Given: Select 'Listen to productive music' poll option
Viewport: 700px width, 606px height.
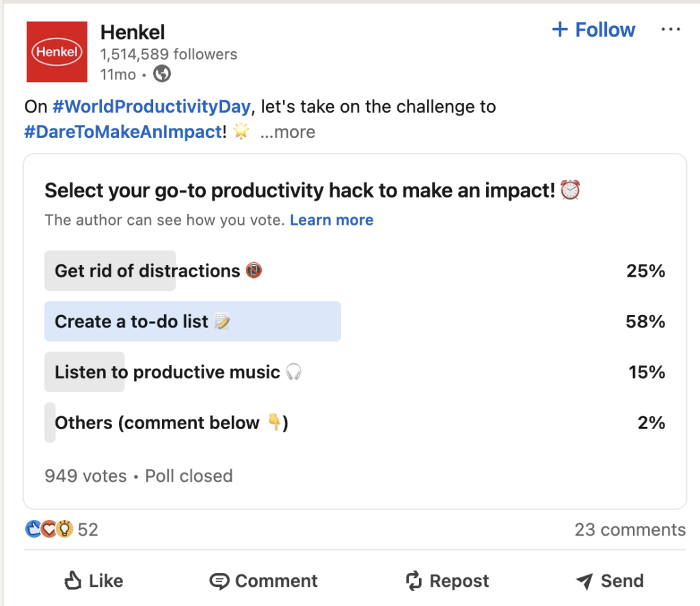Looking at the screenshot, I should (167, 372).
